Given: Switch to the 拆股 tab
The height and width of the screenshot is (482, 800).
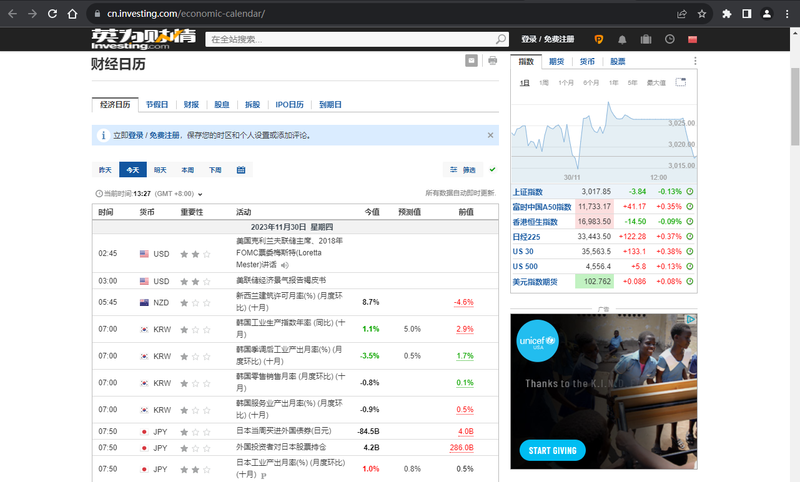Looking at the screenshot, I should [x=253, y=105].
